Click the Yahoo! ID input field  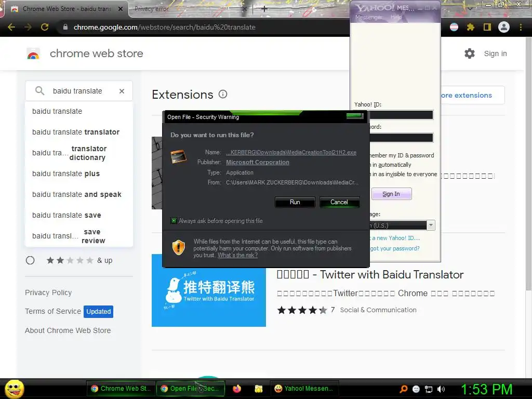click(x=401, y=115)
